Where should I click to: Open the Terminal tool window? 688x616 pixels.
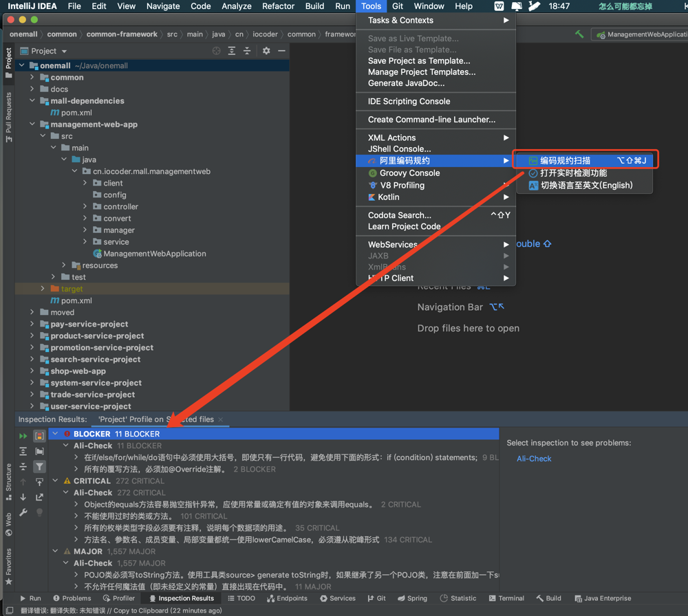point(506,598)
